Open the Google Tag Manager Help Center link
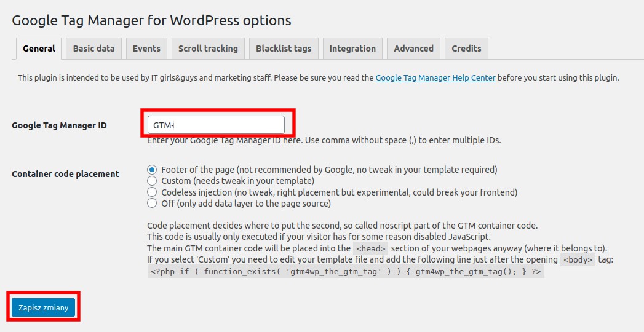Viewport: 644px width, 332px height. click(435, 77)
